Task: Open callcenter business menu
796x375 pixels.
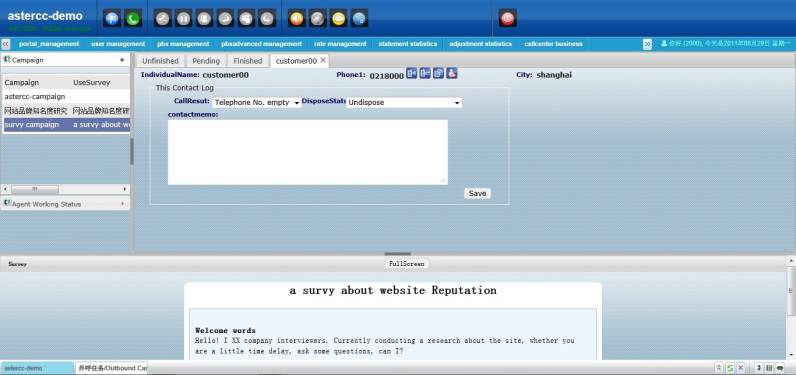Action: click(553, 44)
